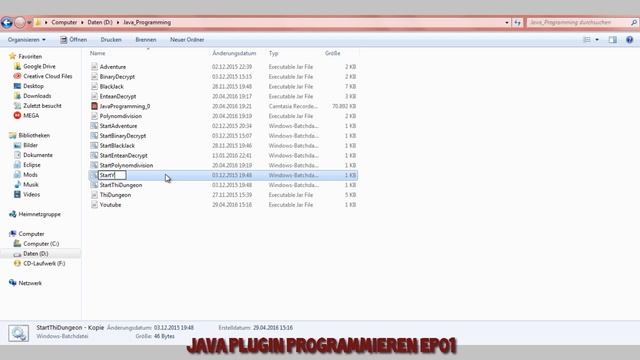Click inside the StartY rename text field

[x=112, y=175]
